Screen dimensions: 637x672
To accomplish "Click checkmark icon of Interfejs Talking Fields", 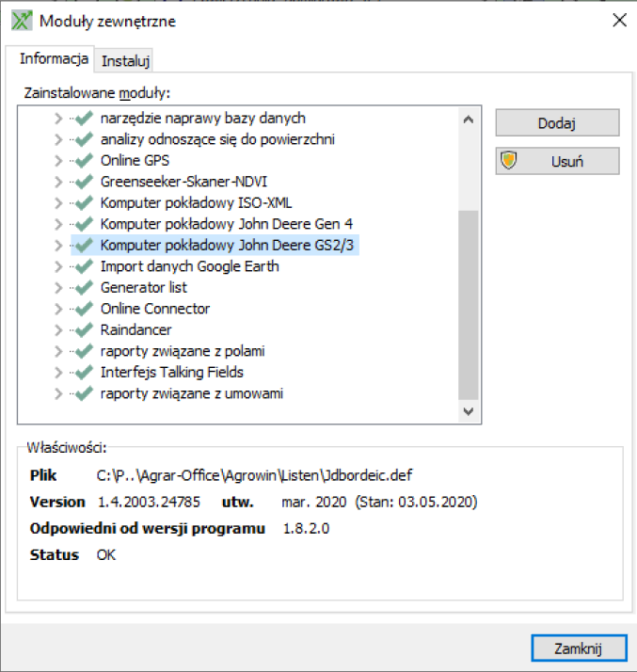I will click(85, 373).
